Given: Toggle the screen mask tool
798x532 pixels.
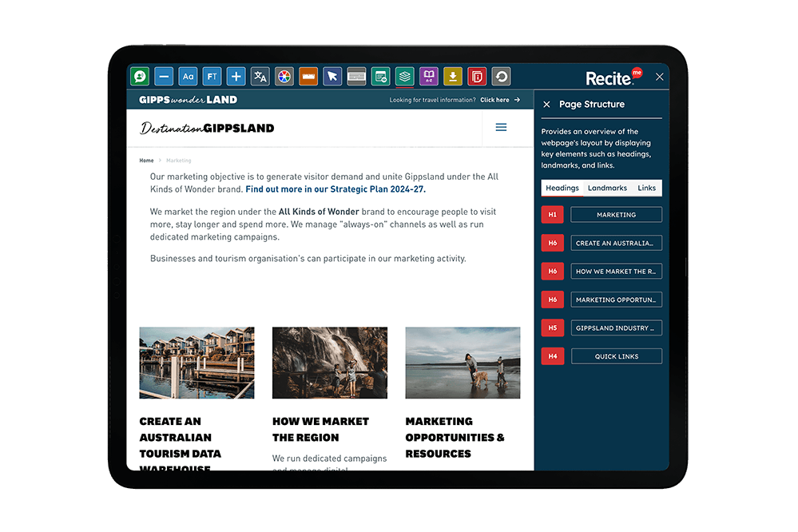Looking at the screenshot, I should click(356, 76).
